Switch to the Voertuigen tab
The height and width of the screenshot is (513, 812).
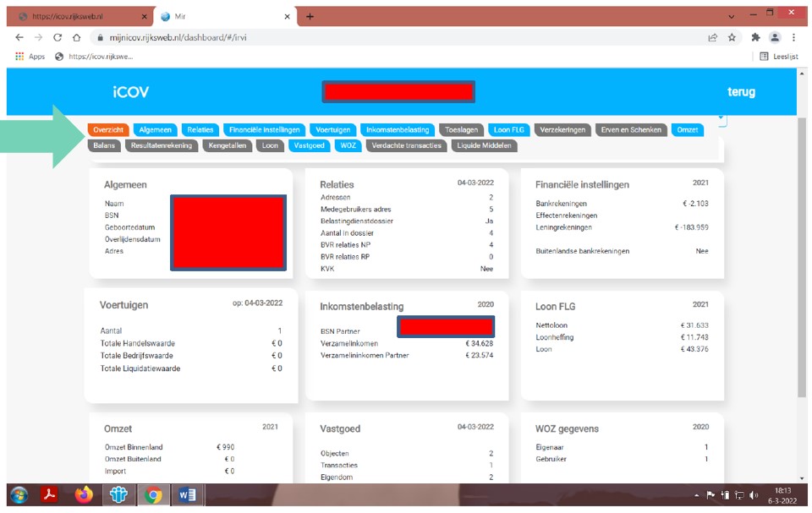[332, 130]
